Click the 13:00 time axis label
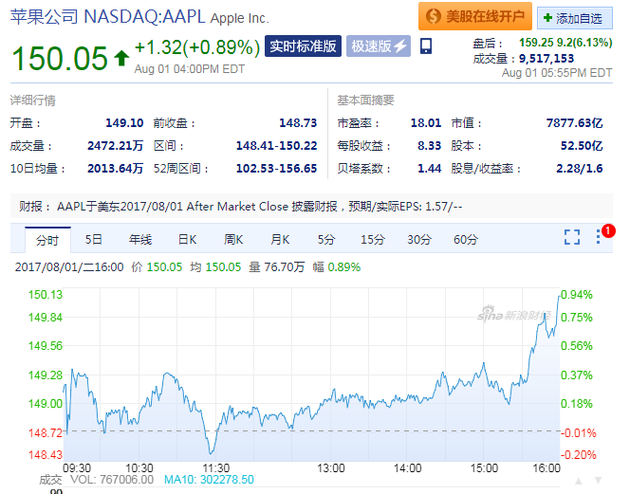The width and height of the screenshot is (630, 494). [331, 468]
